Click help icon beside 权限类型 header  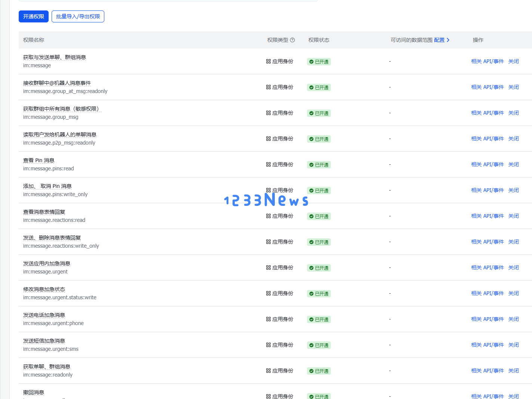click(x=292, y=40)
